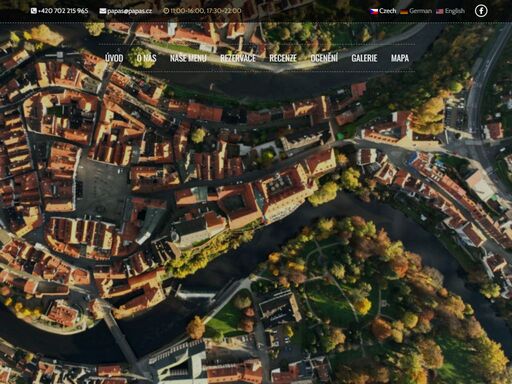Image resolution: width=512 pixels, height=384 pixels.
Task: Switch language to English text link
Action: tap(455, 11)
